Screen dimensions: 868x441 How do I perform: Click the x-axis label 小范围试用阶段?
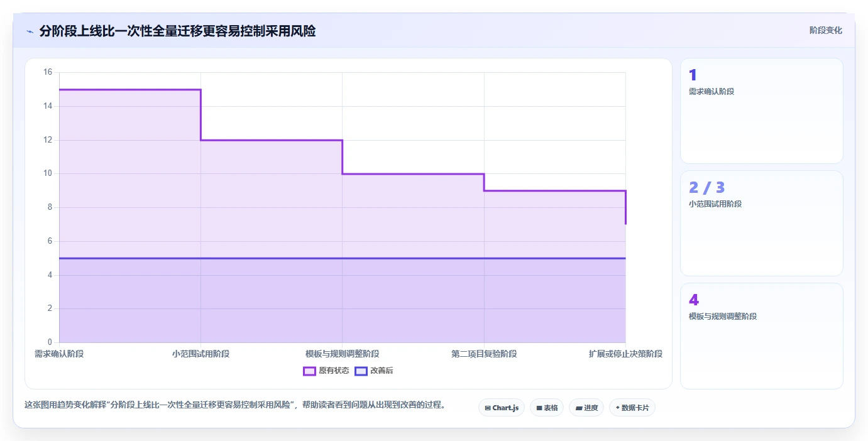[201, 354]
